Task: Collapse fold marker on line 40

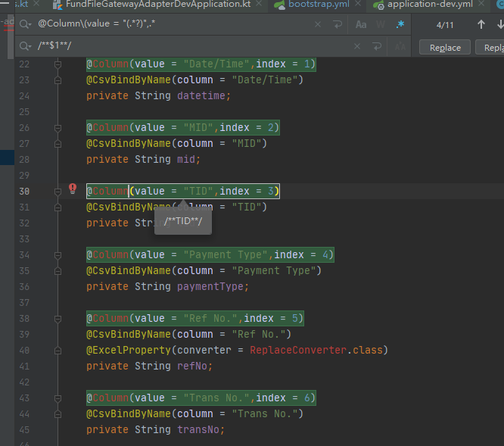Action: pos(58,351)
